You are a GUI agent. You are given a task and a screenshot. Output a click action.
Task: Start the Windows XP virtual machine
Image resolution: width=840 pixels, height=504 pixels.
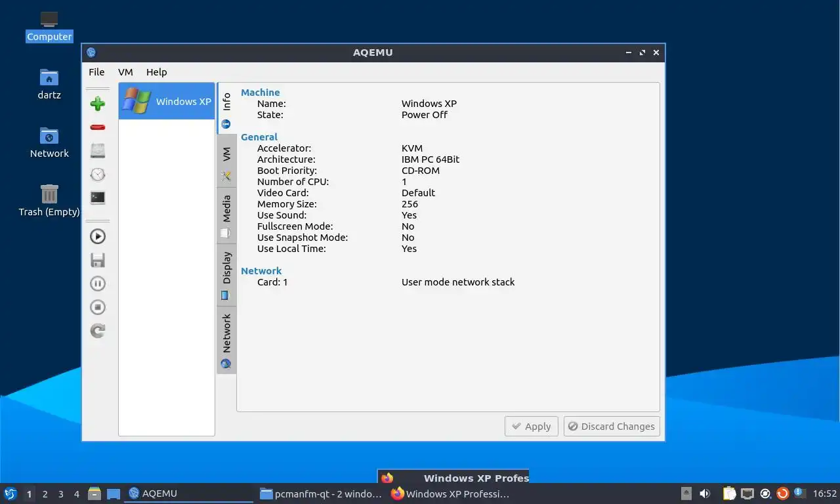click(98, 236)
